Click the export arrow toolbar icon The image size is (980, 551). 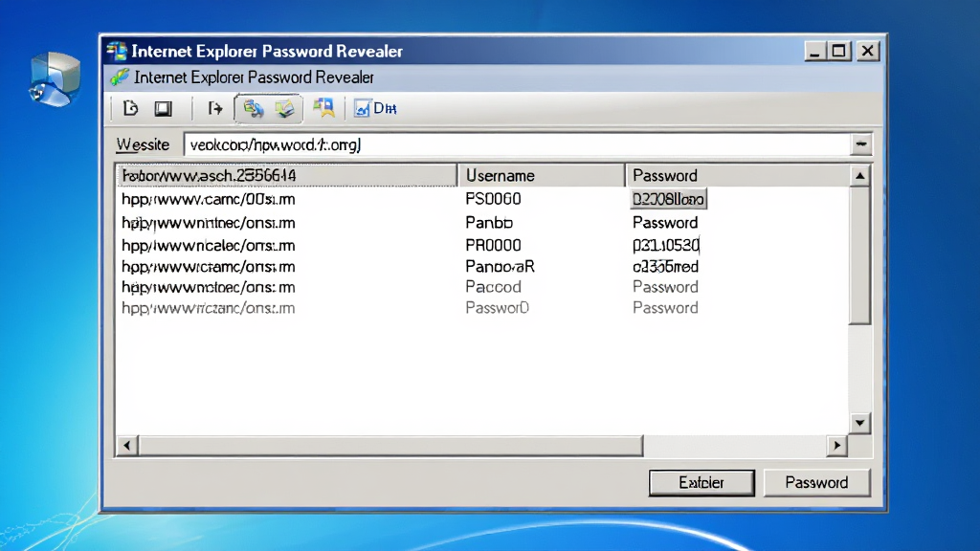(215, 109)
